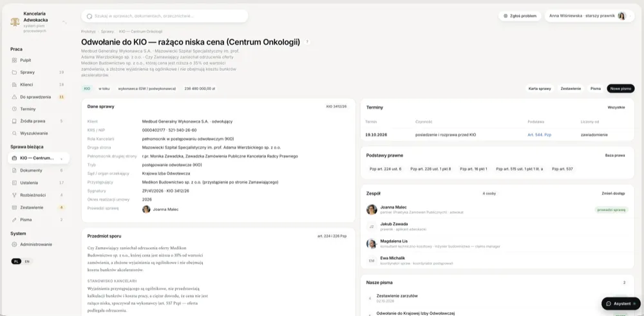Viewport: 644px width, 316px height.
Task: Click the Nowe pismo button
Action: (x=621, y=88)
